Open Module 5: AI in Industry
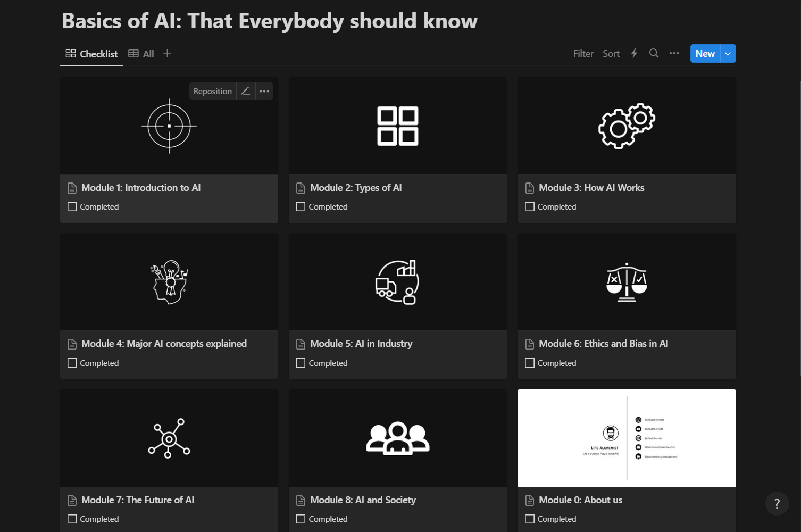The height and width of the screenshot is (532, 801). pos(361,344)
